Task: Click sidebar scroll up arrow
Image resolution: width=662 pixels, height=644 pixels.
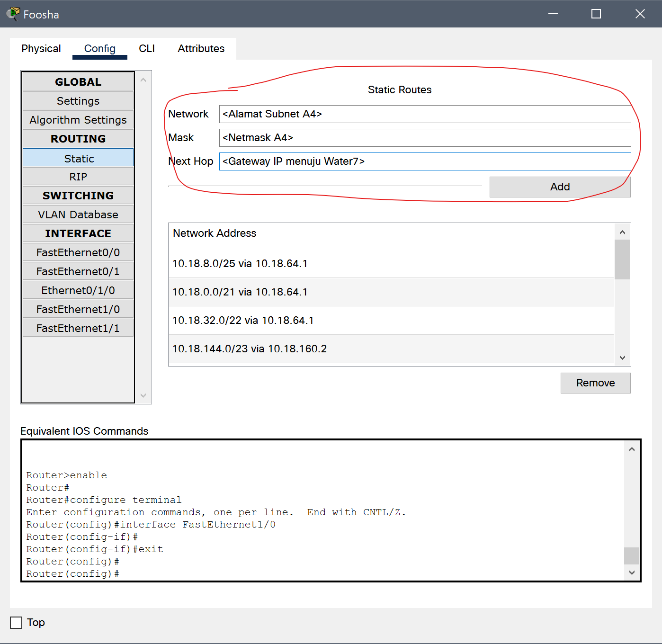Action: coord(143,80)
